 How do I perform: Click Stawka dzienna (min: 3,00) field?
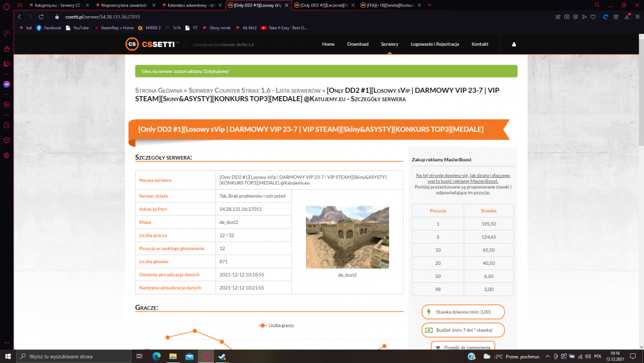pos(463,311)
